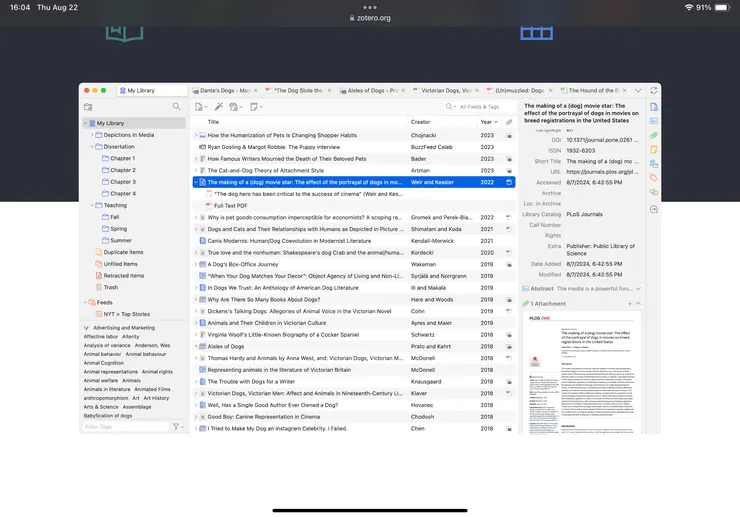Viewport: 740px width, 517px height.
Task: Click the magic wand Add by Identifier icon
Action: tap(219, 106)
